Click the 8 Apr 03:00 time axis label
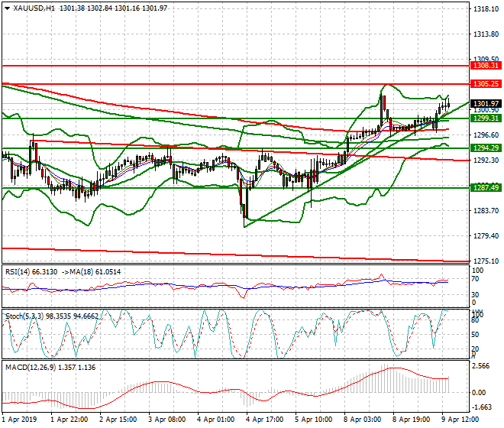Screen dimensions: 504x428 [362, 420]
